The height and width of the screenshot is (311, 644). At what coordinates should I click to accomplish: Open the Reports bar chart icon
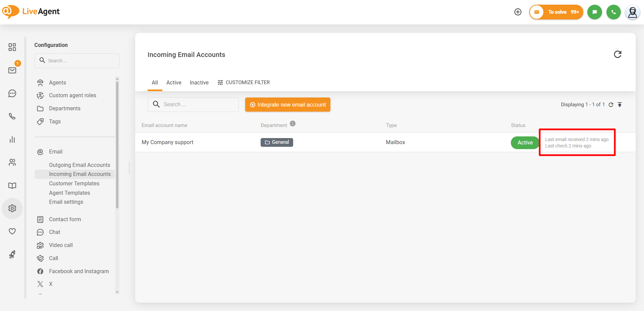click(x=12, y=139)
